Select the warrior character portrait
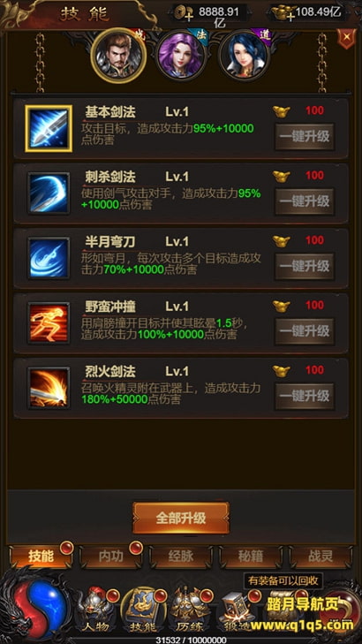This screenshot has width=362, height=644. (118, 56)
